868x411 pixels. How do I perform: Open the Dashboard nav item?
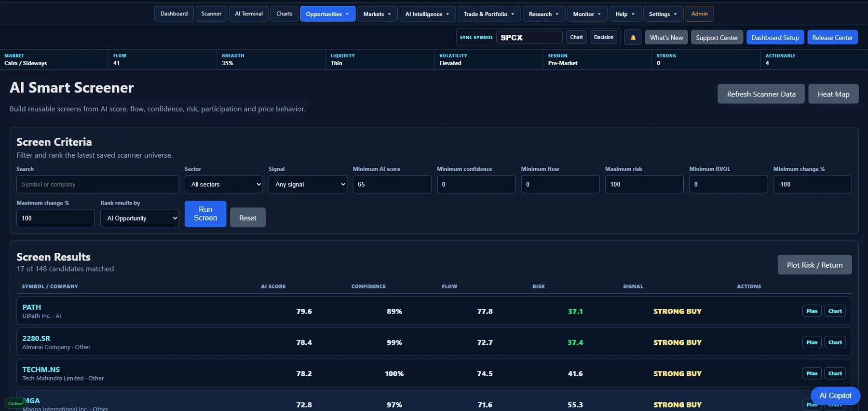point(174,14)
